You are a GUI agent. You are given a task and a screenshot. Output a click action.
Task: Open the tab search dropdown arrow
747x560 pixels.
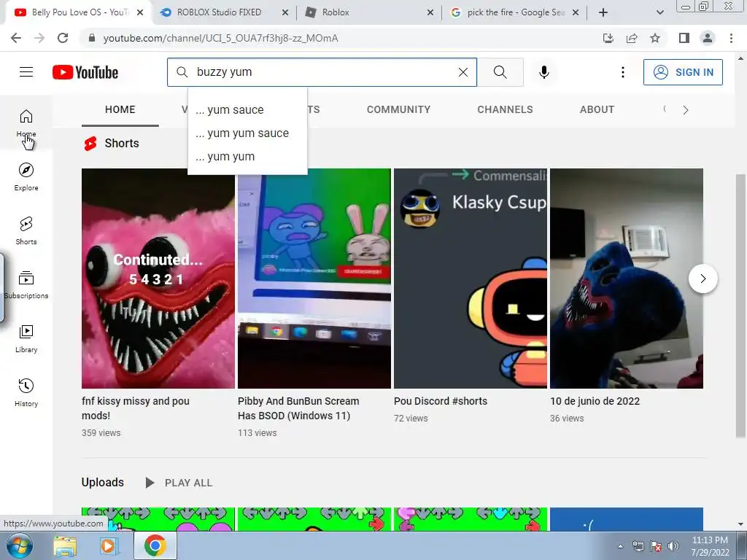(x=659, y=13)
